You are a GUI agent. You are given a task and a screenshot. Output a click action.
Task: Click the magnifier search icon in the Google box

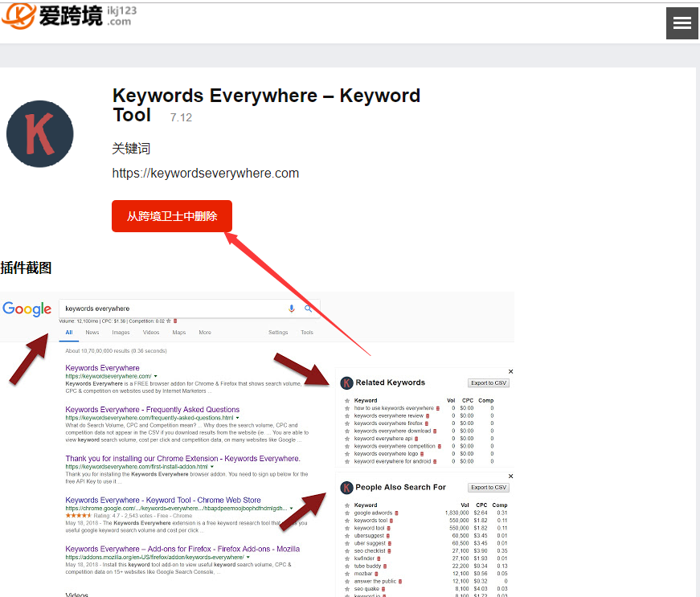coord(308,309)
